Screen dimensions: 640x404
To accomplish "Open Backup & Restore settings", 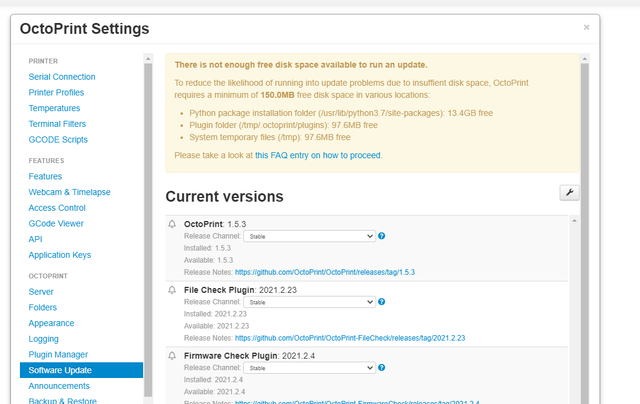I will tap(62, 401).
